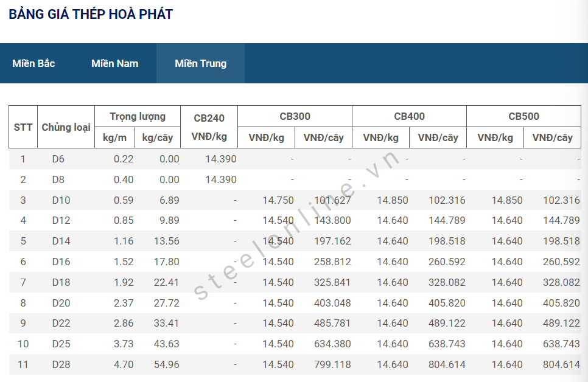Image resolution: width=588 pixels, height=382 pixels.
Task: Click the 799.118 value in the D28 row
Action: tap(332, 364)
